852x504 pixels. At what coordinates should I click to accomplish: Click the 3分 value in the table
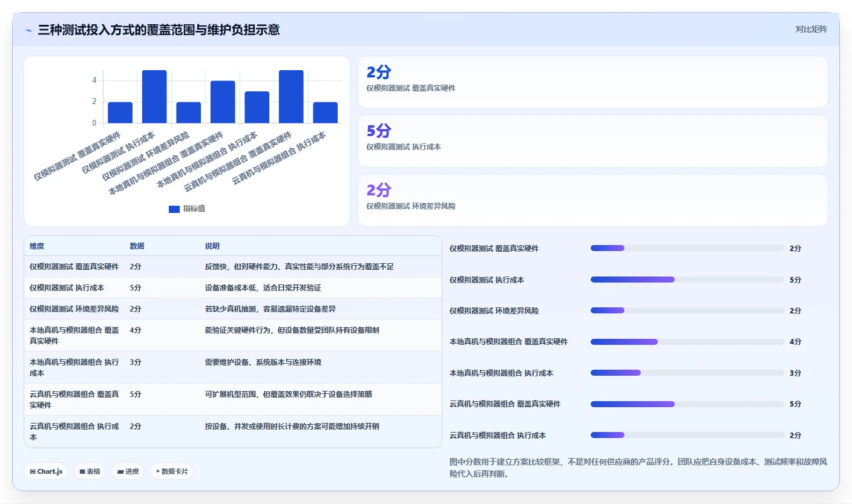[x=136, y=362]
